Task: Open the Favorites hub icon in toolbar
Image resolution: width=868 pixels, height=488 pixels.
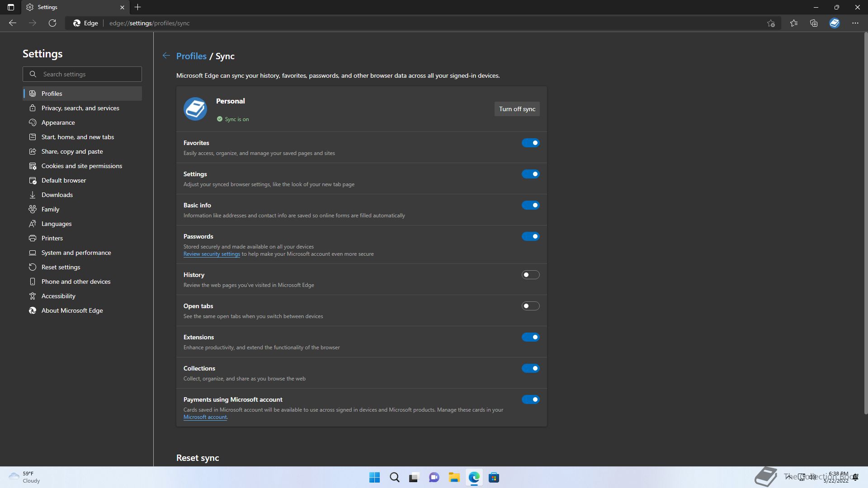Action: coord(794,23)
